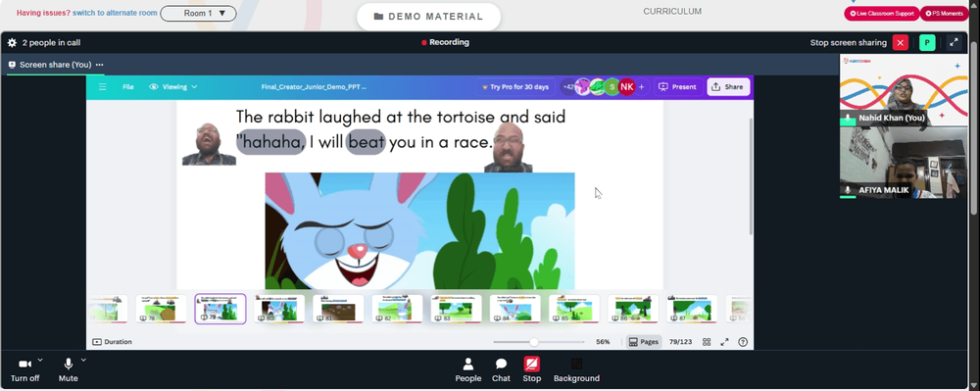
Task: Select page thumbnail 80
Action: point(279,310)
